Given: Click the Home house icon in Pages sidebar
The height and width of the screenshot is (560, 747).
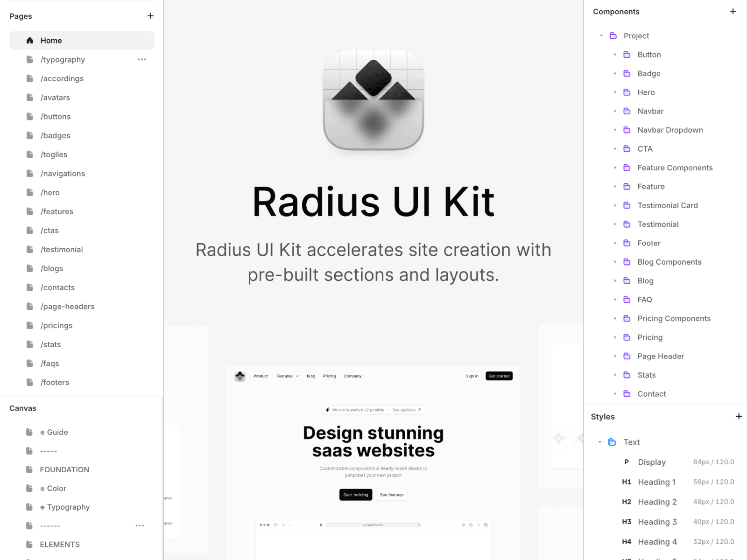Looking at the screenshot, I should point(29,40).
